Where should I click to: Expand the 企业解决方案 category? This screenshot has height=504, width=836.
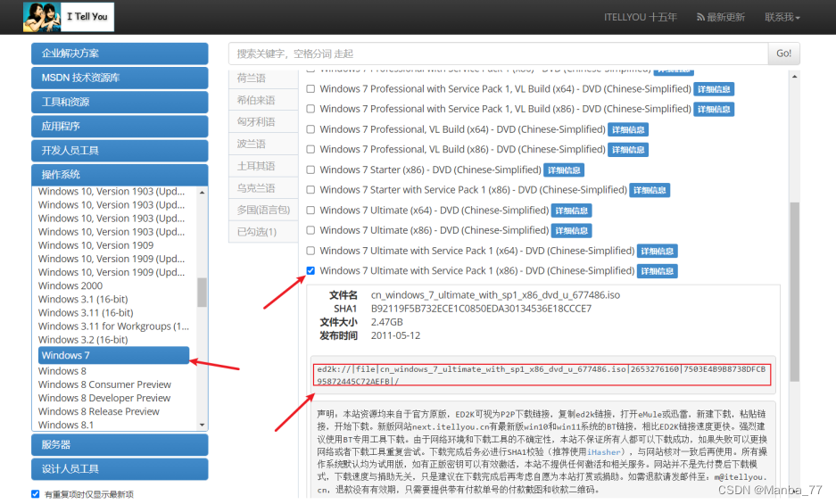(x=120, y=54)
